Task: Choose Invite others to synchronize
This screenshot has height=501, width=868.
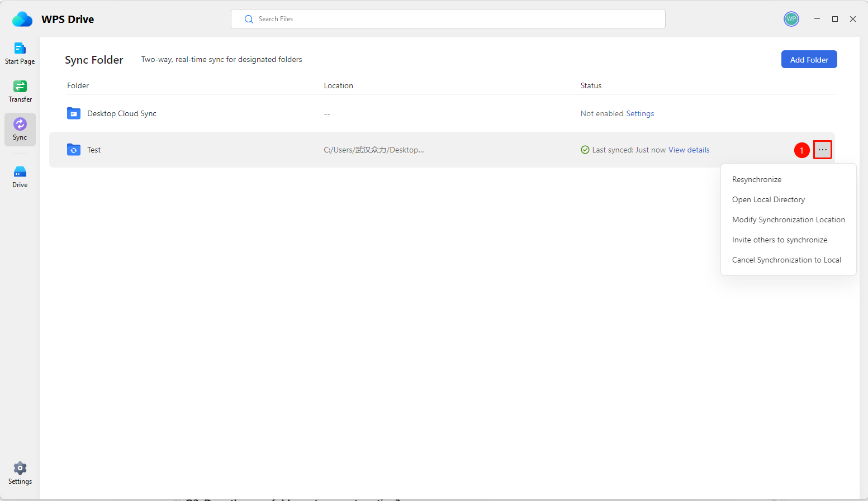Action: (780, 240)
